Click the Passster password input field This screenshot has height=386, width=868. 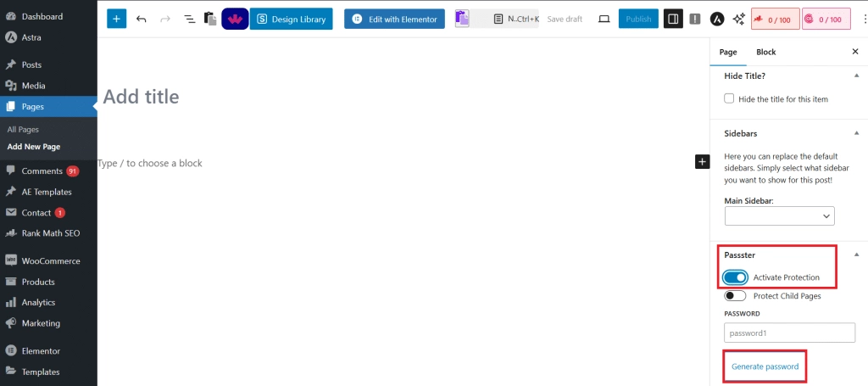pos(790,333)
